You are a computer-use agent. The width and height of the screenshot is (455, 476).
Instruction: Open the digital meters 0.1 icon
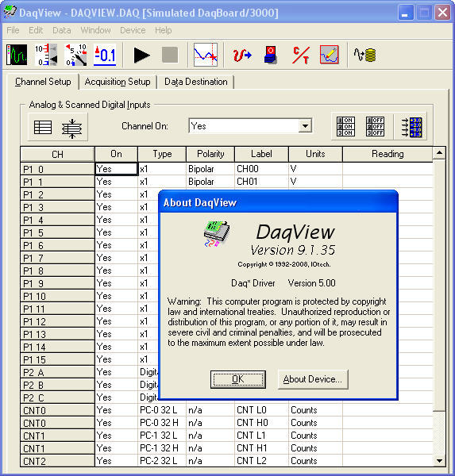click(105, 55)
